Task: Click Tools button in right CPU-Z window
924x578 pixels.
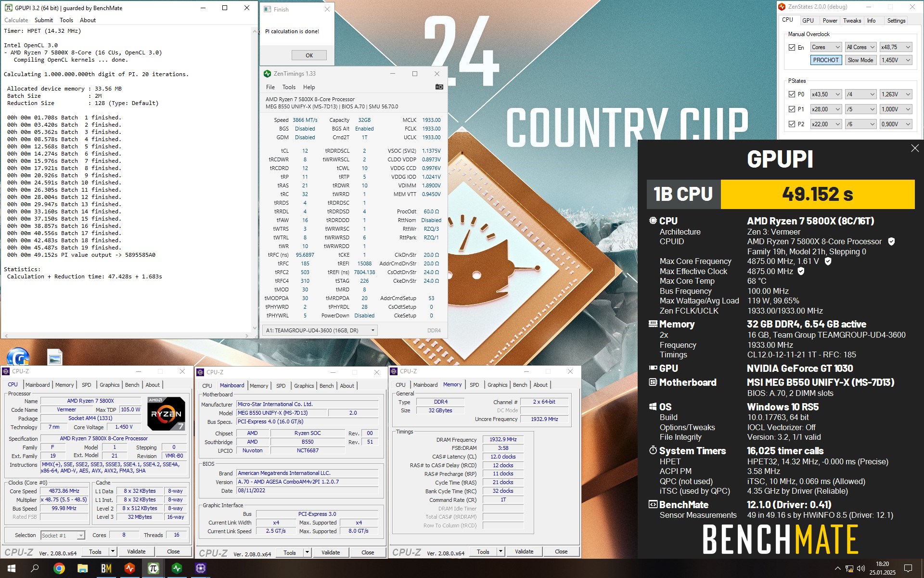Action: (483, 552)
